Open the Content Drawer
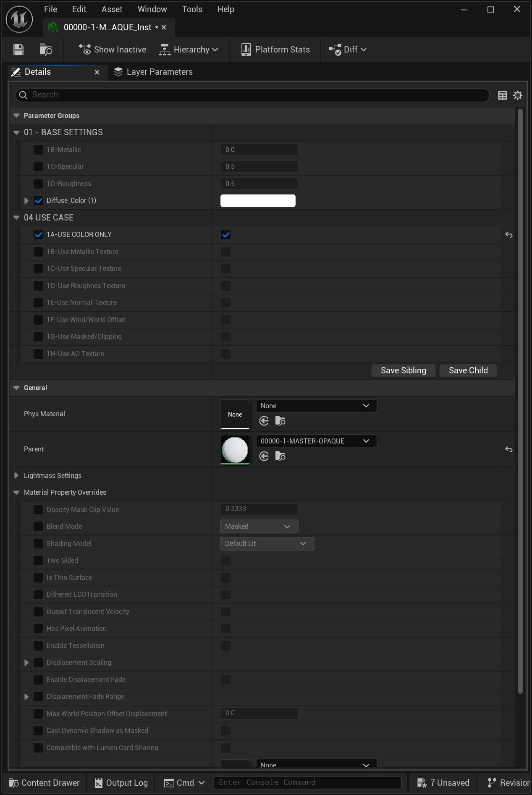The image size is (532, 795). pyautogui.click(x=44, y=783)
